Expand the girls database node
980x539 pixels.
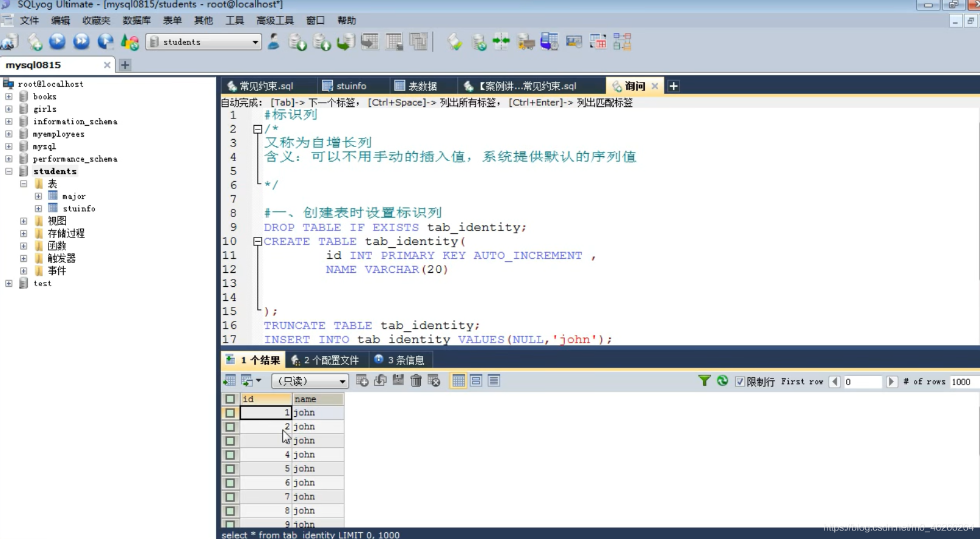pos(9,109)
